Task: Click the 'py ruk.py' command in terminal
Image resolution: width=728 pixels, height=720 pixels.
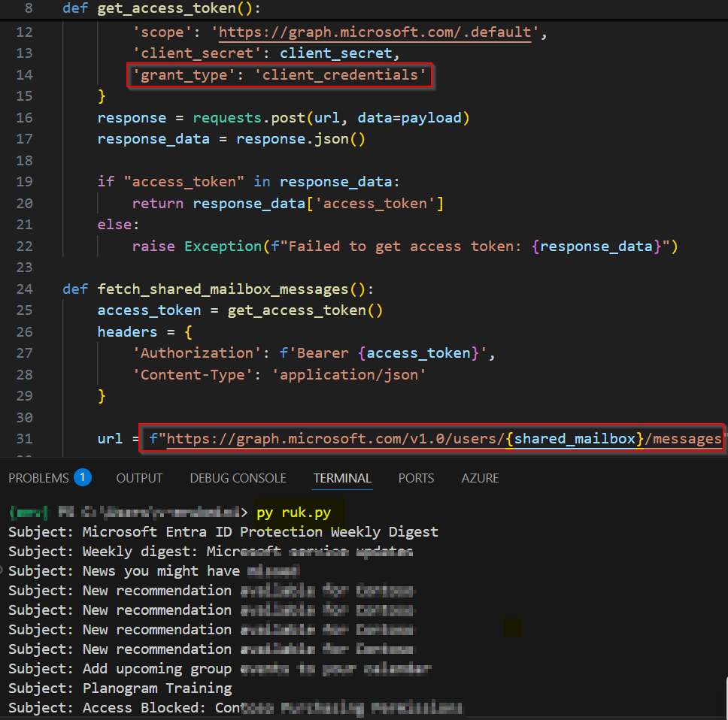Action: click(x=293, y=512)
